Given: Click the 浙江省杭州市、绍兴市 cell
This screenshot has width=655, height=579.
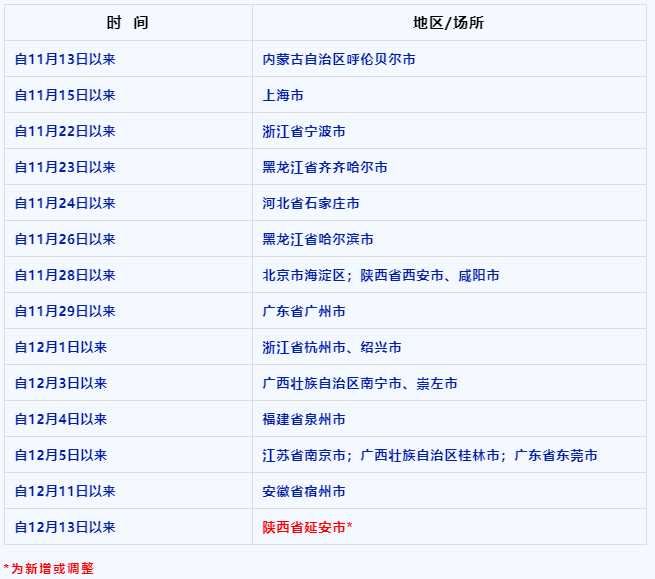Looking at the screenshot, I should pyautogui.click(x=449, y=347).
